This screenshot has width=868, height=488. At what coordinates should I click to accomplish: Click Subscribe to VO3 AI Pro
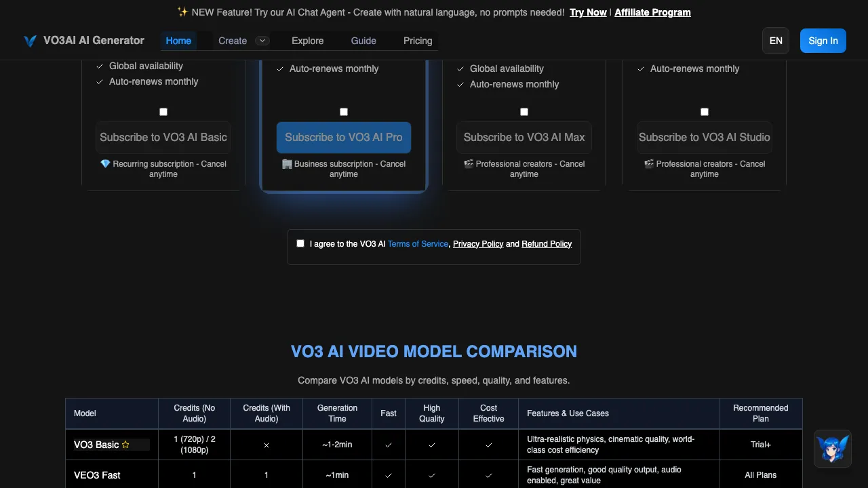pos(344,137)
